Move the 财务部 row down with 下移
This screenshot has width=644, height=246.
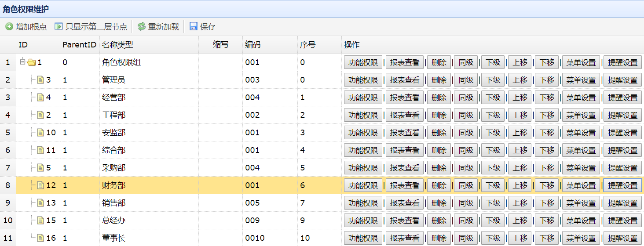pos(547,185)
